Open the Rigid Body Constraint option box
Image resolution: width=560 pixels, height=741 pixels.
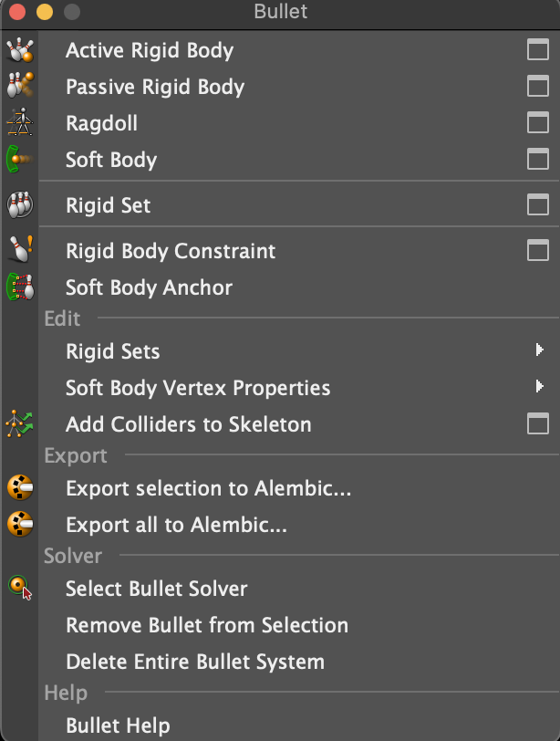point(538,250)
